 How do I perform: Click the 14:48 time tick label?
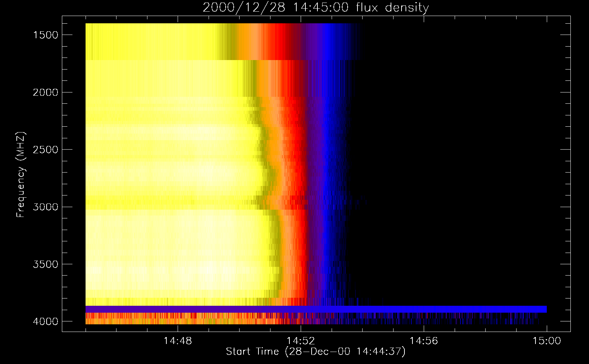click(x=178, y=341)
